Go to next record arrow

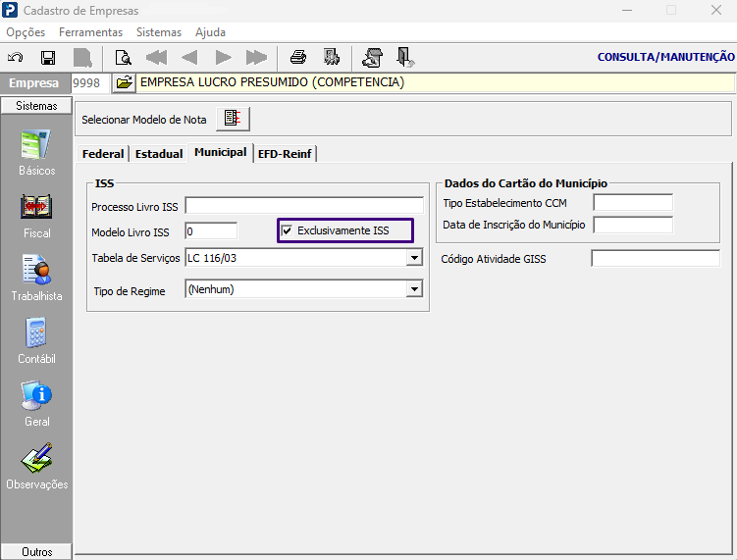click(224, 57)
